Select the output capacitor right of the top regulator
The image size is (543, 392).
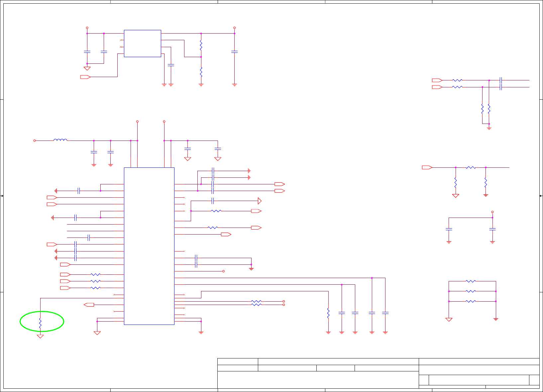234,52
